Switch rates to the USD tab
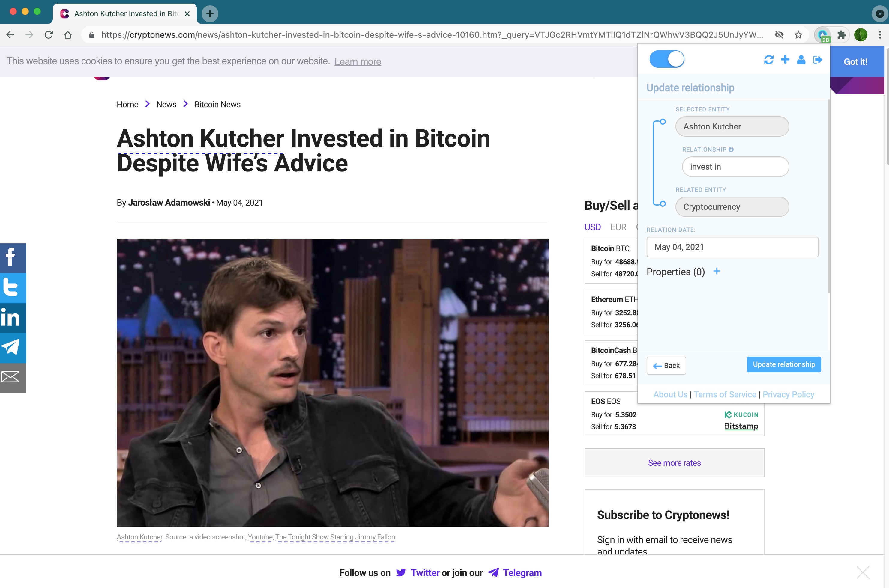This screenshot has height=588, width=889. [593, 227]
